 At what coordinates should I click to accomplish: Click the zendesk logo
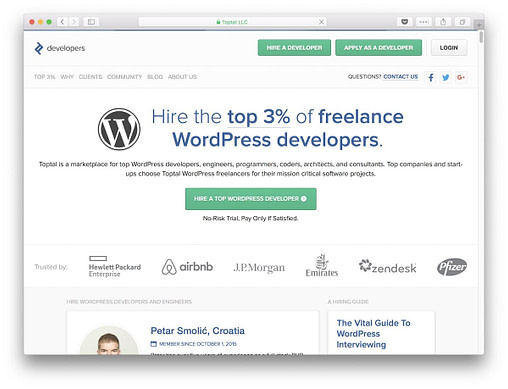pyautogui.click(x=388, y=267)
